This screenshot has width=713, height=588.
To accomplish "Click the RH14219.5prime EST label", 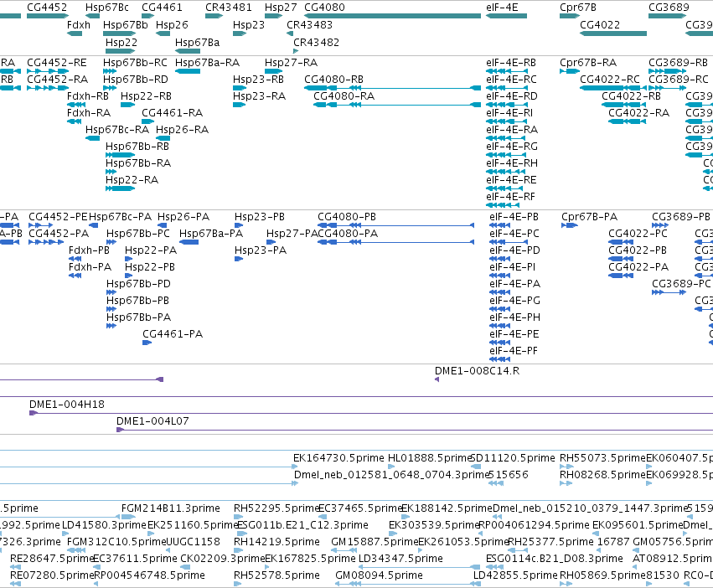I will pyautogui.click(x=276, y=542).
